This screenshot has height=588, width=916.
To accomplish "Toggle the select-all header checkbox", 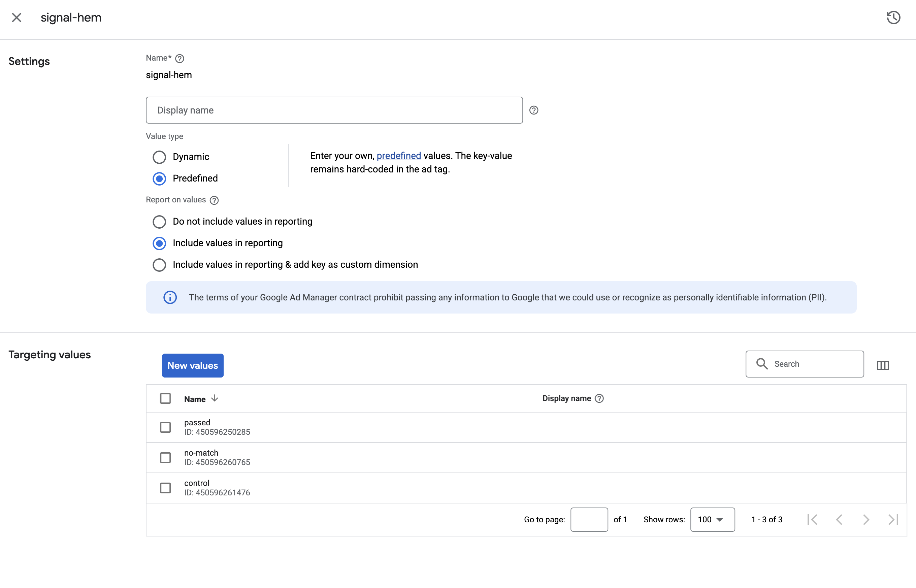I will [x=165, y=399].
